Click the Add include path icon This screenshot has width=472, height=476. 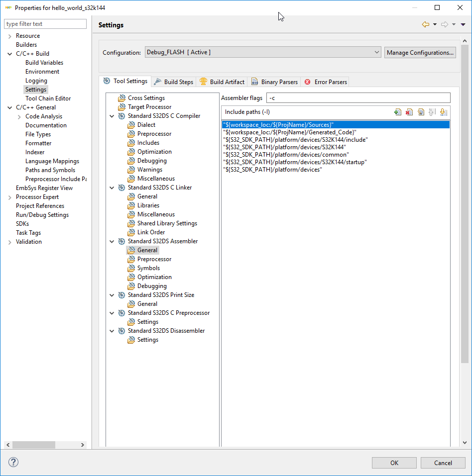[x=397, y=112]
